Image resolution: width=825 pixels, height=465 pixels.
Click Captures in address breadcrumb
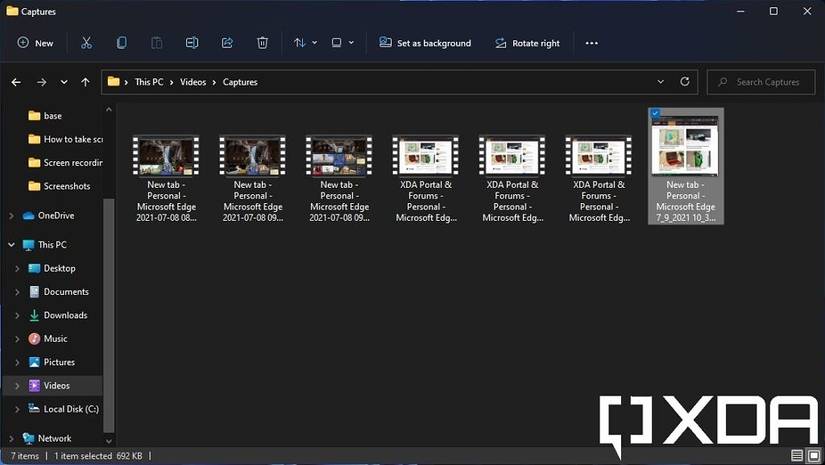coord(240,82)
